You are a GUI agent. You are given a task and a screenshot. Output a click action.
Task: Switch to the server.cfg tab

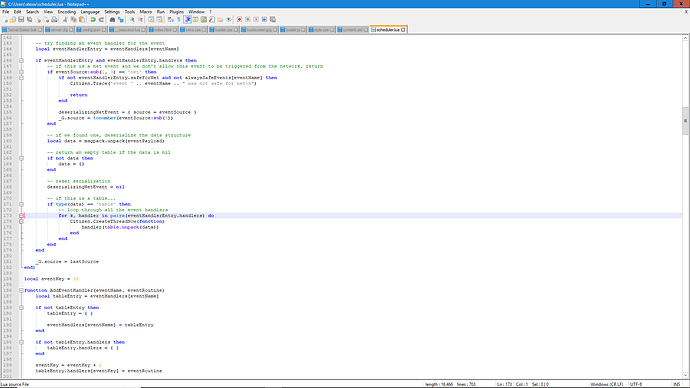[59, 30]
